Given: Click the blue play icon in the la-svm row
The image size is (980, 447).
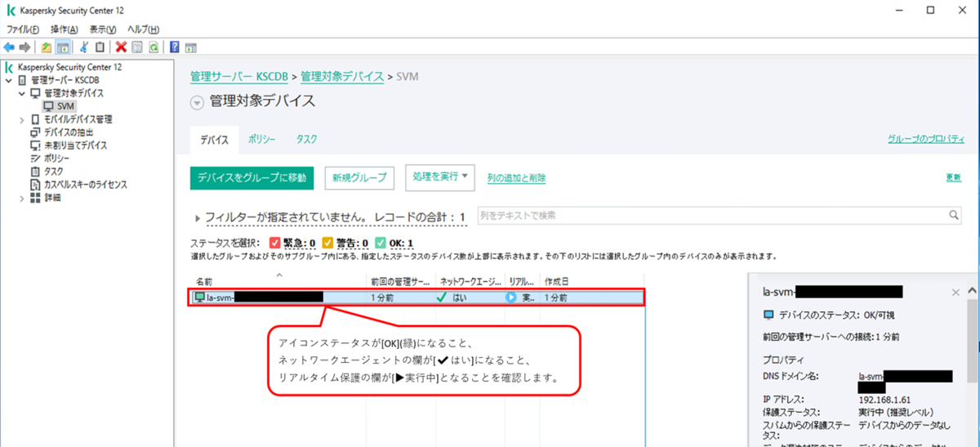Looking at the screenshot, I should pos(511,298).
